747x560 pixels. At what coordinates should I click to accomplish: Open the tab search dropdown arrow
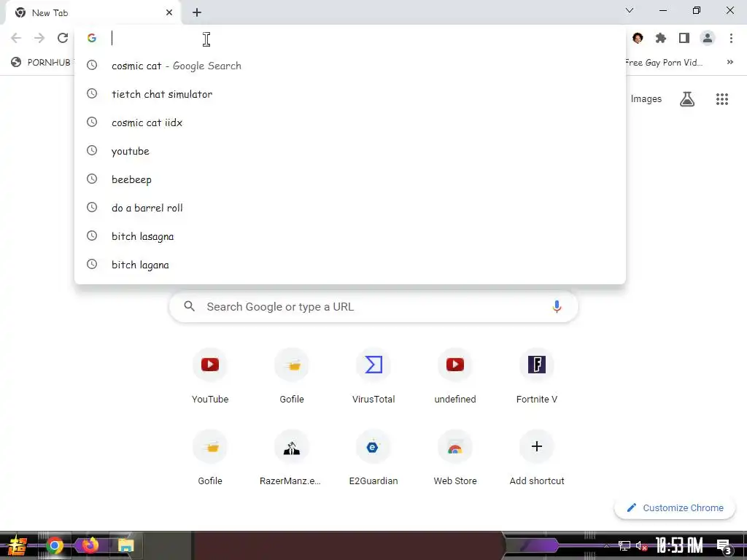[630, 10]
